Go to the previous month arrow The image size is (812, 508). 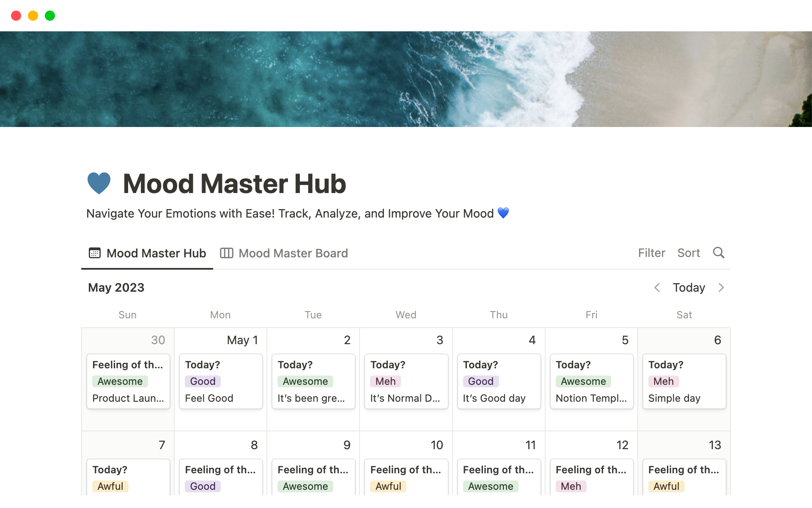[x=657, y=288]
